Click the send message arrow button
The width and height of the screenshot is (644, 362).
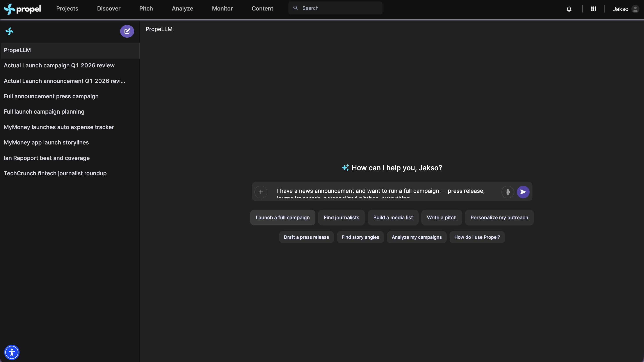pos(523,192)
